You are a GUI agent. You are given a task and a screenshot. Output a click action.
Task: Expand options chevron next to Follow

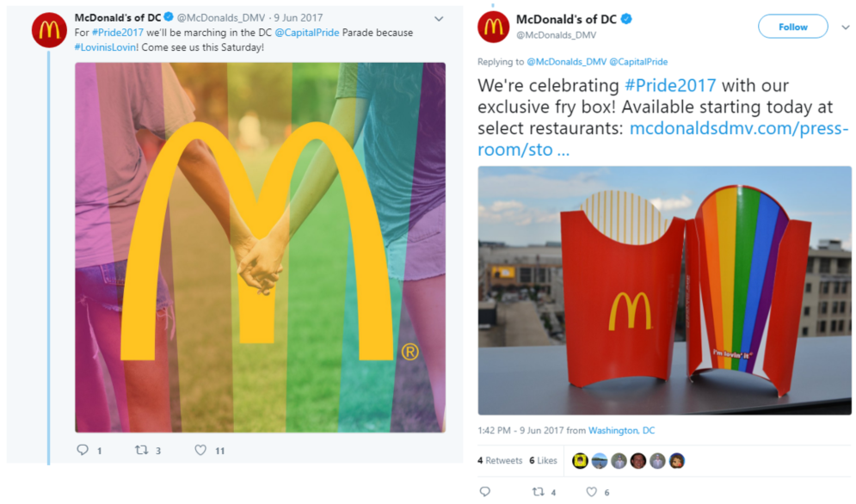[845, 27]
